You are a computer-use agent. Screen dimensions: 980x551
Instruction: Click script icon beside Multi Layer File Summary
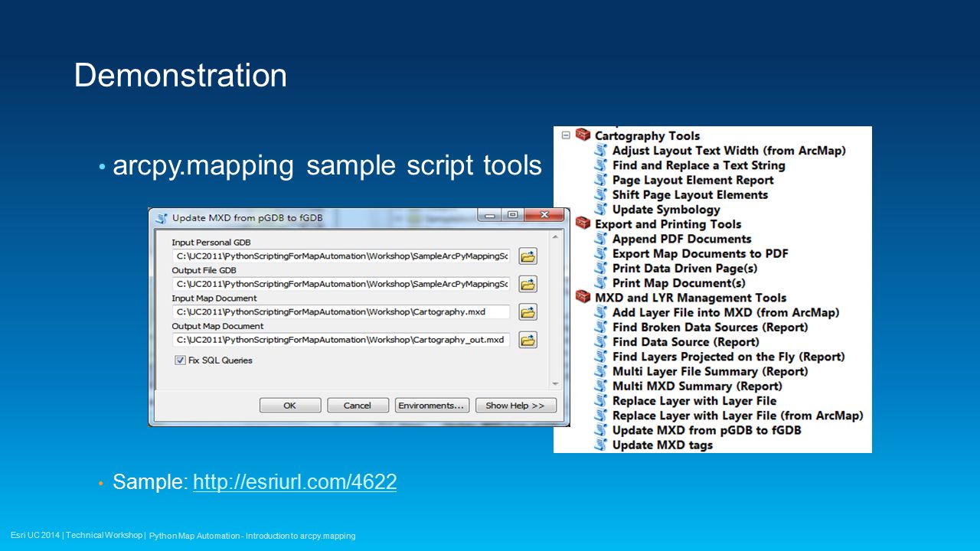pos(601,371)
